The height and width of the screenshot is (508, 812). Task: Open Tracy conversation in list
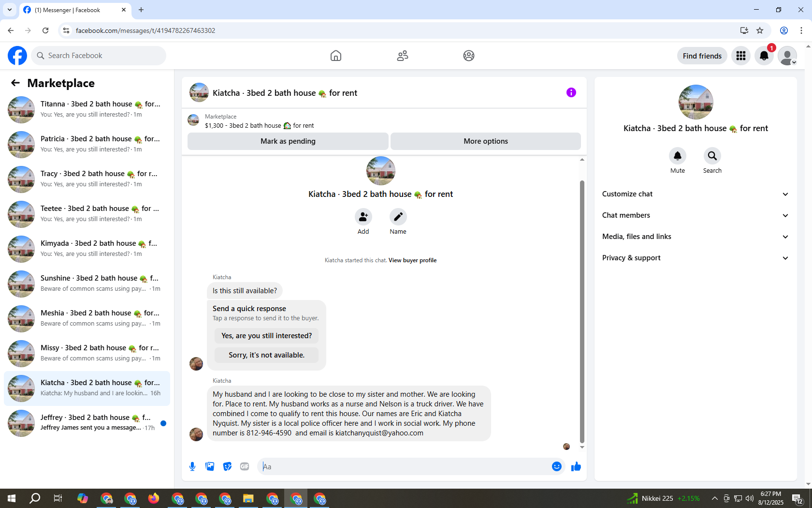coord(87,179)
